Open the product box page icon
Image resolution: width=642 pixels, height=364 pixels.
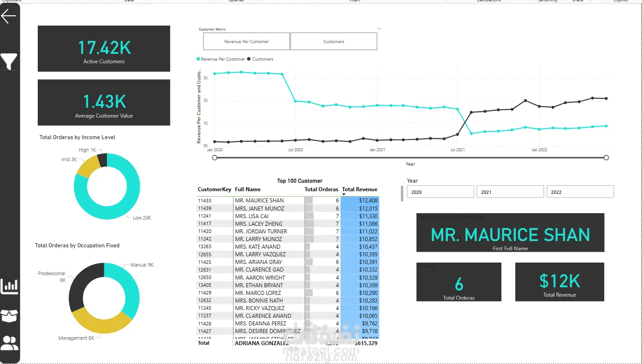coord(9,316)
